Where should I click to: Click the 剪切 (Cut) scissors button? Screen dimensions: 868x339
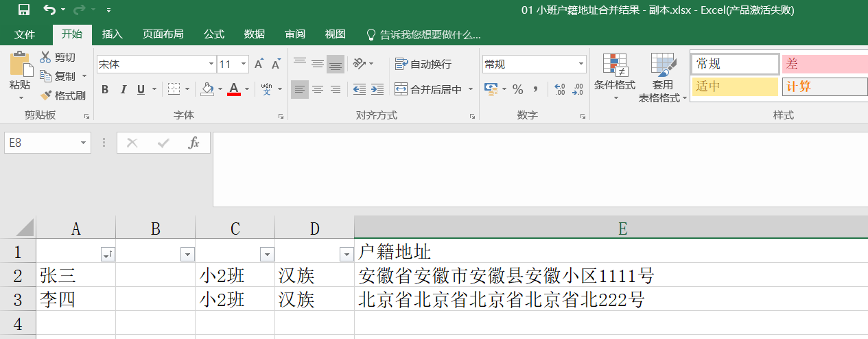pos(58,57)
